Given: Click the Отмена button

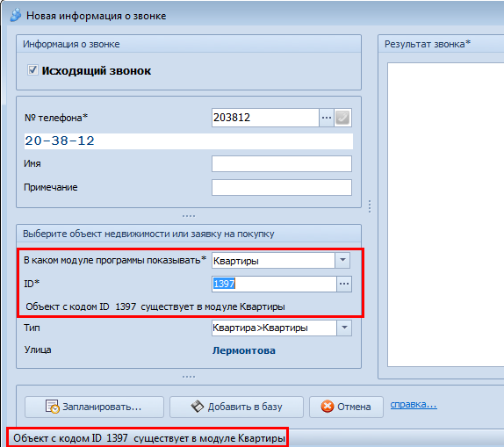Looking at the screenshot, I should click(346, 407).
